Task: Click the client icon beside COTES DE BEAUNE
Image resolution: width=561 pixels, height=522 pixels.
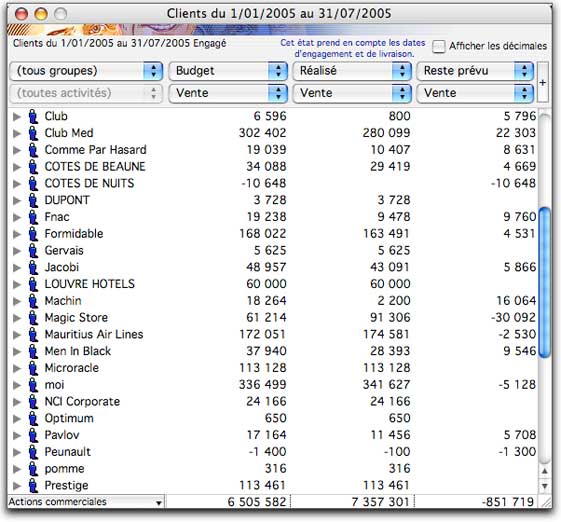Action: pos(33,167)
